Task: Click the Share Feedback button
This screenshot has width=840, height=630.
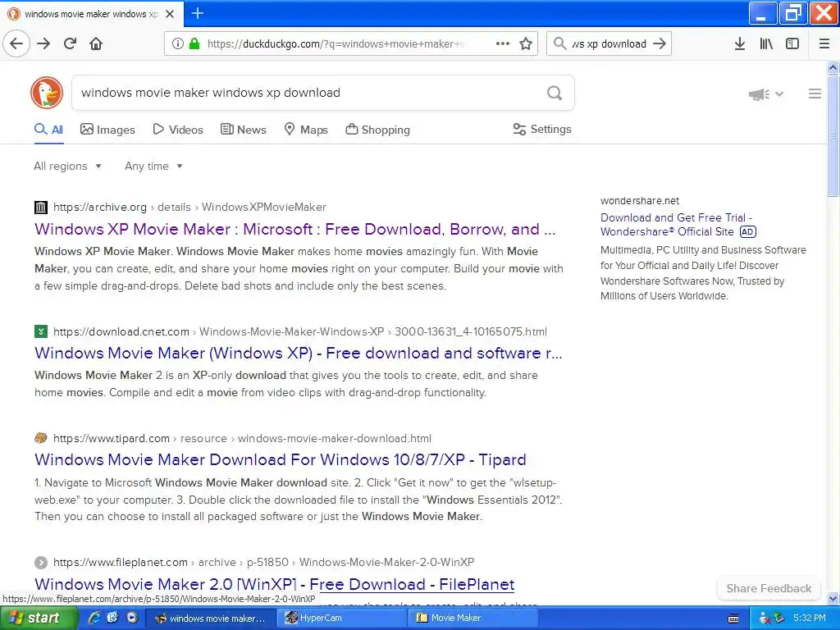Action: [x=769, y=588]
